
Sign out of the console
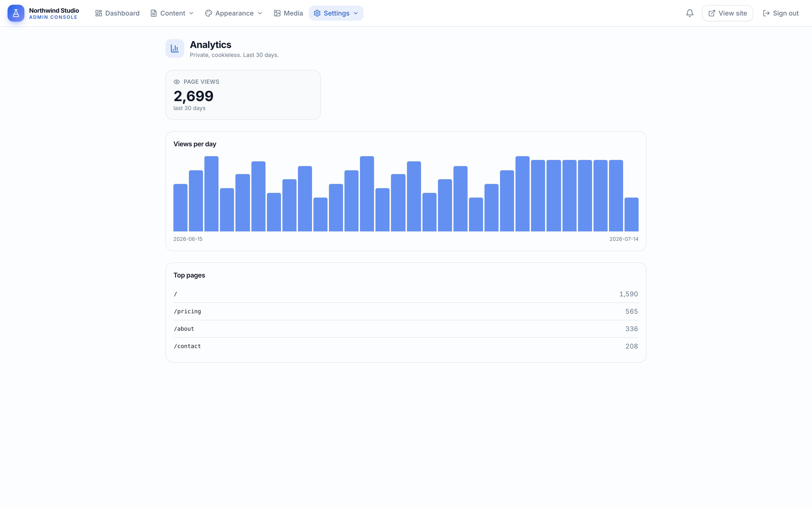click(x=781, y=13)
